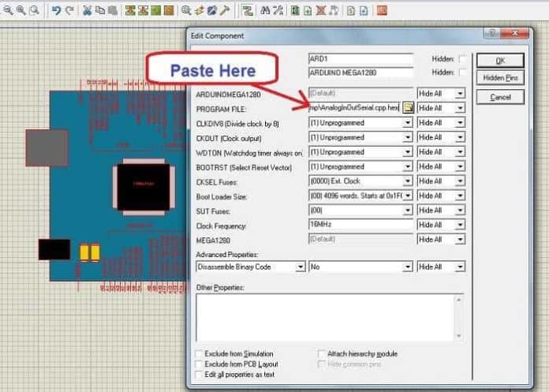The width and height of the screenshot is (549, 392).
Task: Open Hide All dropdown in Advanced Properties
Action: [x=460, y=267]
